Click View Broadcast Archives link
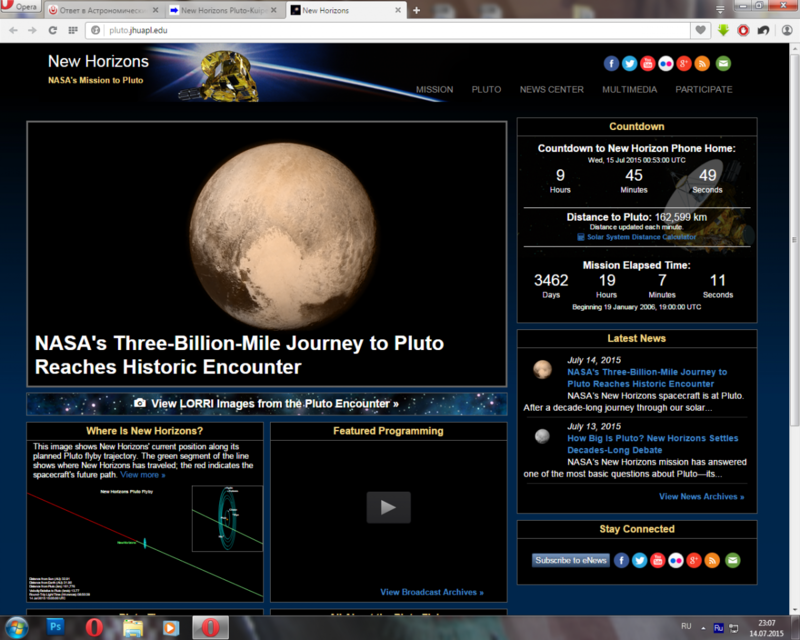This screenshot has height=640, width=800. pos(432,592)
